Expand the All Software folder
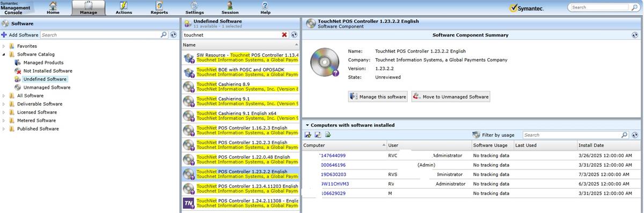The height and width of the screenshot is (213, 644). (4, 96)
